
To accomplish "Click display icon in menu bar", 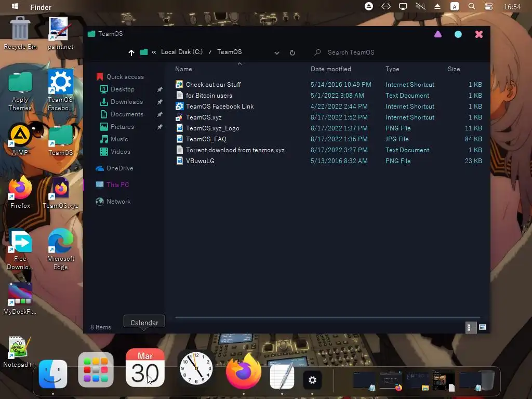I will pyautogui.click(x=403, y=6).
